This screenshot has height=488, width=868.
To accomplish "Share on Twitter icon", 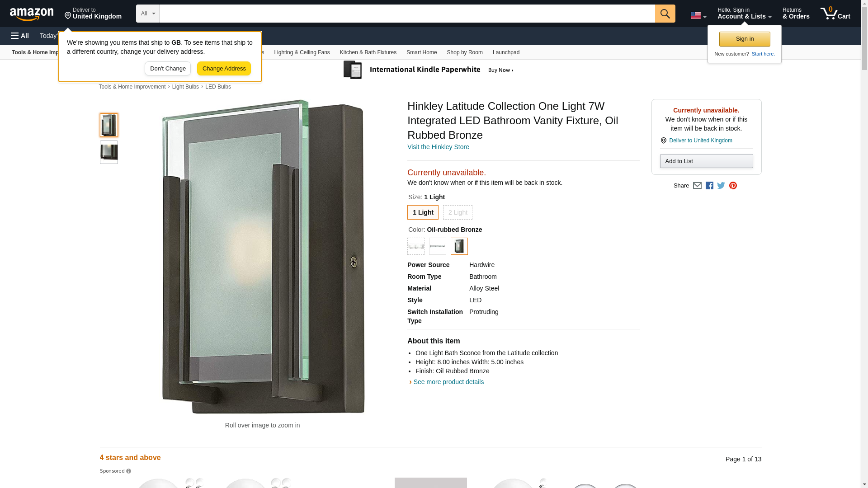I will [721, 186].
